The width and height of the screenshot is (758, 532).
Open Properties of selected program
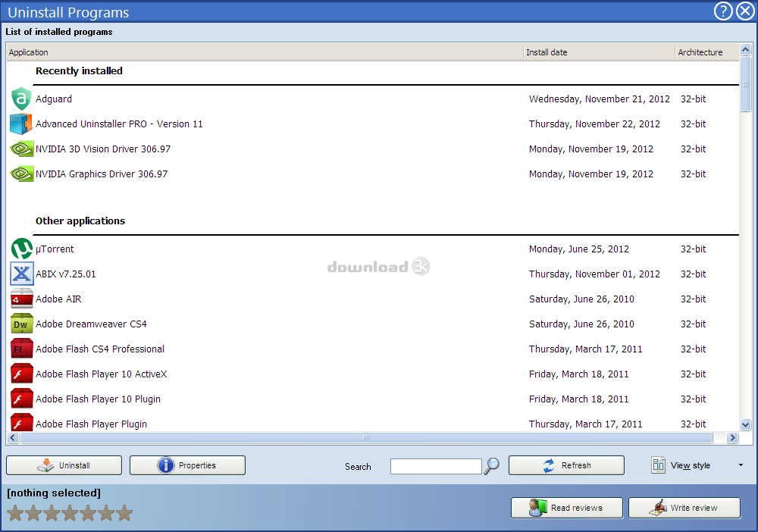pos(187,465)
